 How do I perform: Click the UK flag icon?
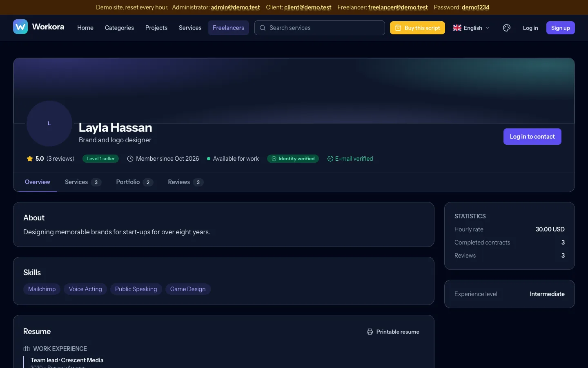457,28
